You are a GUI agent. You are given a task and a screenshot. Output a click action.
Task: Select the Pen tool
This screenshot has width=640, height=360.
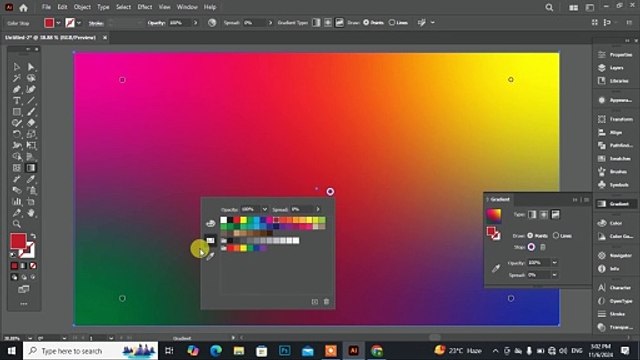click(x=17, y=89)
